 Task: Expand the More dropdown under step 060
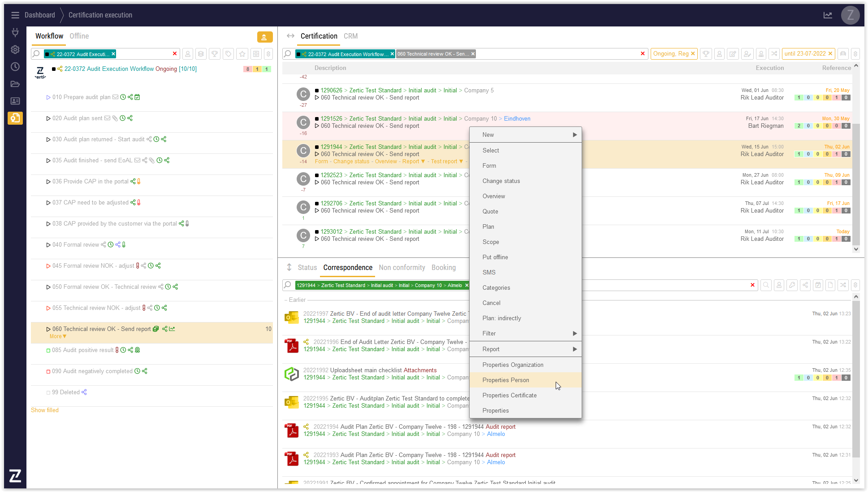click(58, 336)
